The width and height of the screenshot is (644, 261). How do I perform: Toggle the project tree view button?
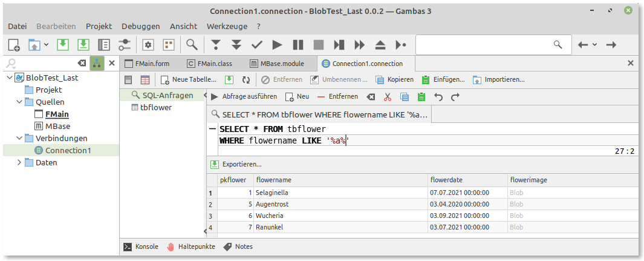97,63
